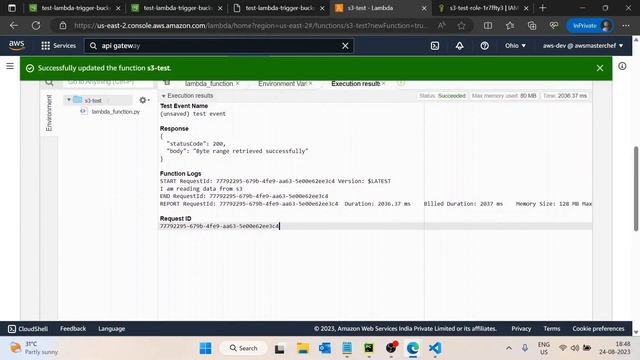Show hidden system tray icons
The height and width of the screenshot is (360, 640).
pos(509,348)
